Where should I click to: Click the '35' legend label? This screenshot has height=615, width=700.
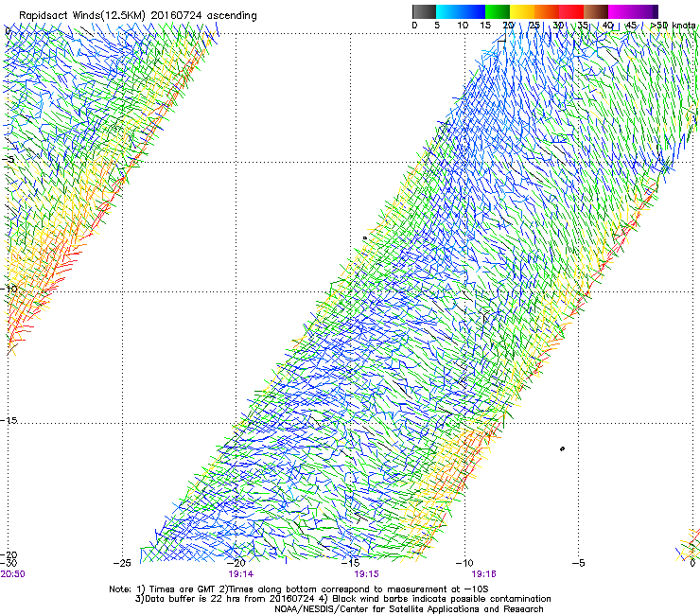pyautogui.click(x=582, y=26)
